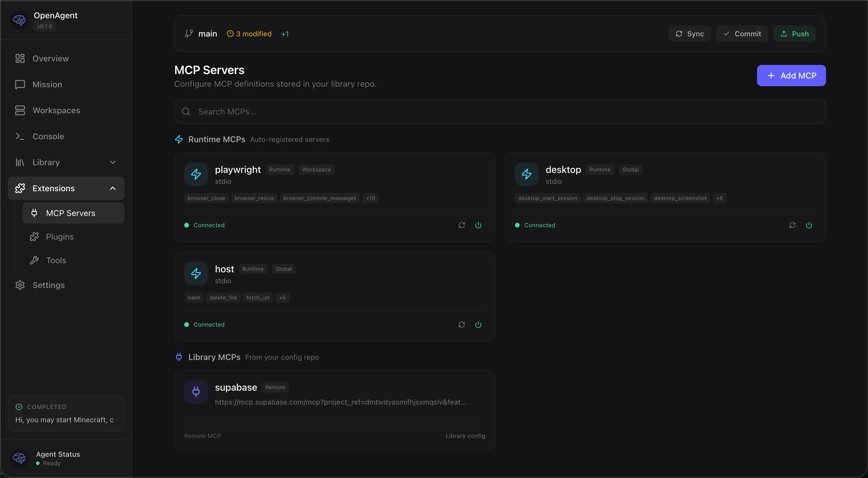Expand the +19 more playwright tools

pyautogui.click(x=370, y=198)
